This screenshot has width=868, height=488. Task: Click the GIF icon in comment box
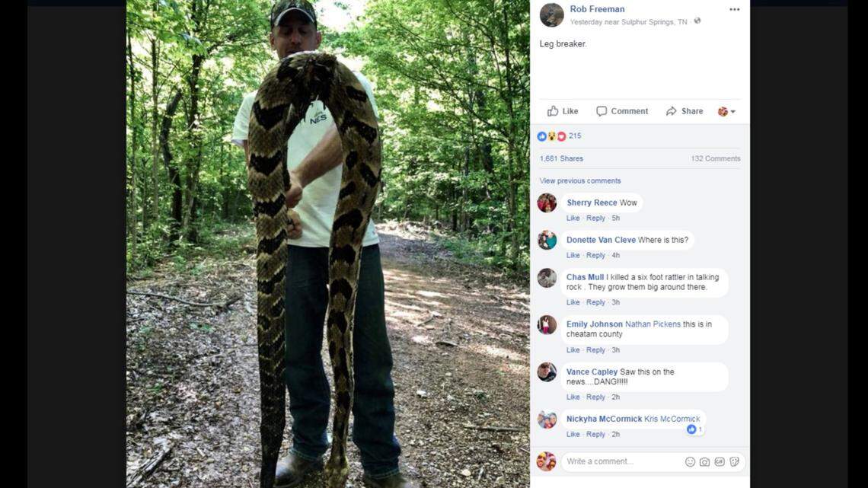pos(720,461)
